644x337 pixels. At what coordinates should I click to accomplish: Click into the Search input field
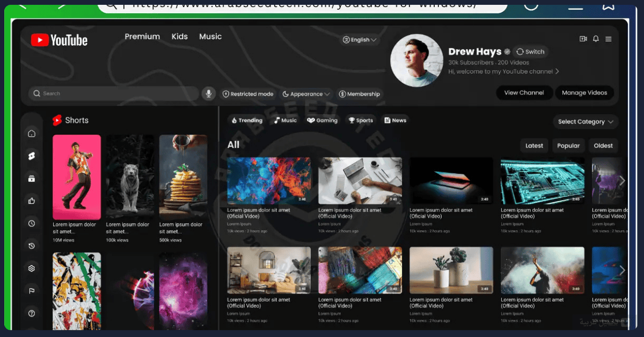click(x=113, y=93)
